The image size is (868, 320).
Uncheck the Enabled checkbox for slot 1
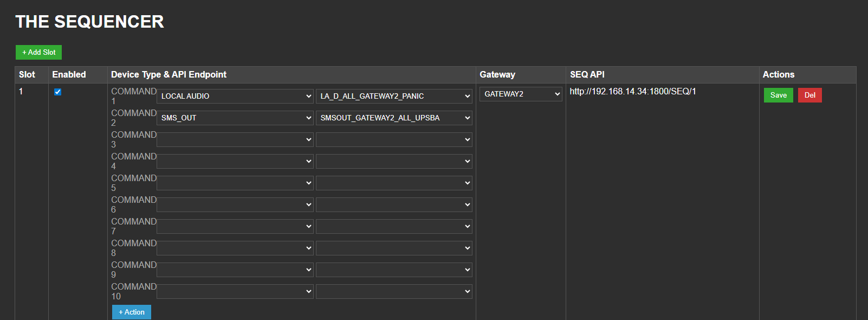57,92
